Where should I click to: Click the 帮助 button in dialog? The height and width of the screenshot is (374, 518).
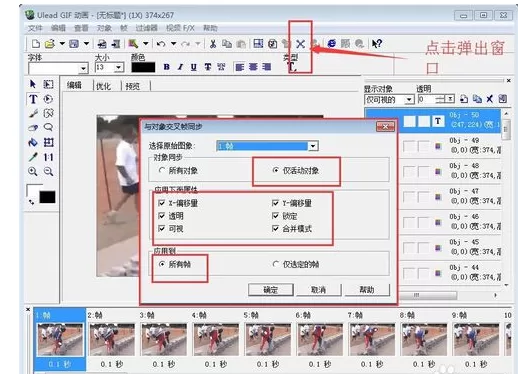click(x=367, y=290)
